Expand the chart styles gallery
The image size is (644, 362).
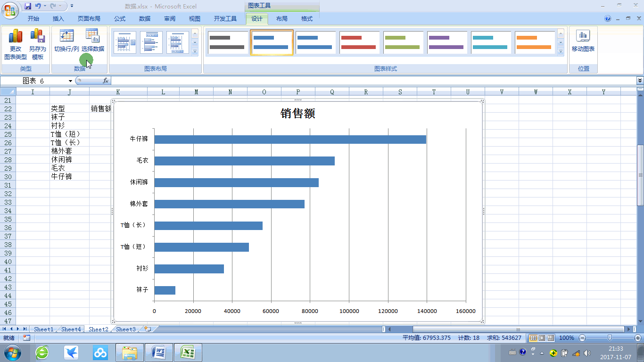[x=561, y=51]
